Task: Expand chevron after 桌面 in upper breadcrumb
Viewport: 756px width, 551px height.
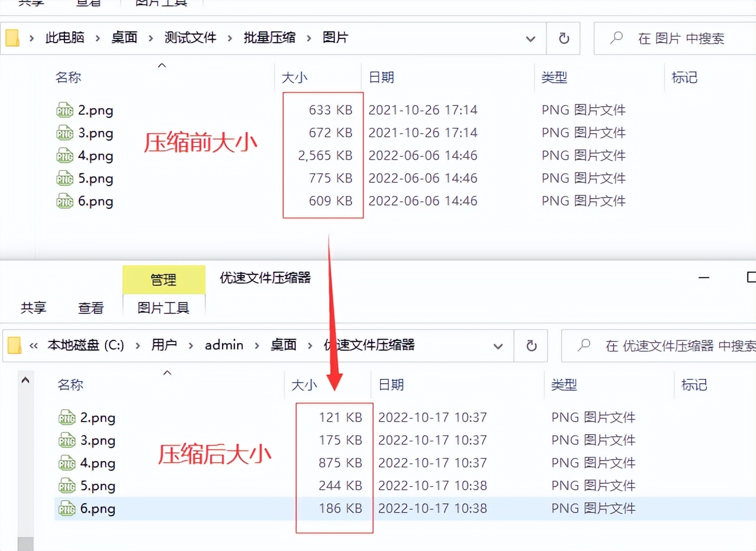Action: coord(151,38)
